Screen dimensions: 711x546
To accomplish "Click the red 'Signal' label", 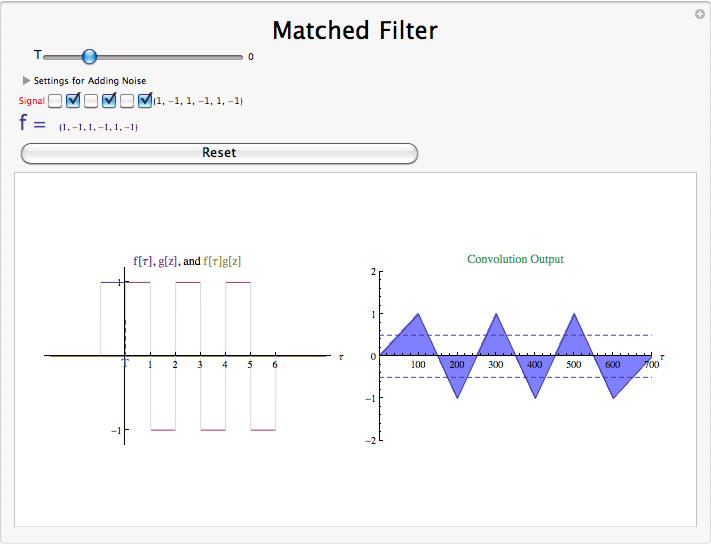I will pyautogui.click(x=31, y=101).
